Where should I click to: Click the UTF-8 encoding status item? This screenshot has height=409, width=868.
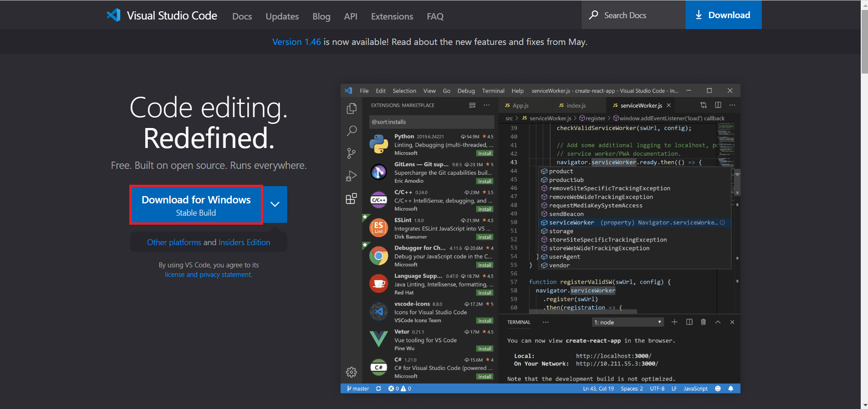pos(657,389)
